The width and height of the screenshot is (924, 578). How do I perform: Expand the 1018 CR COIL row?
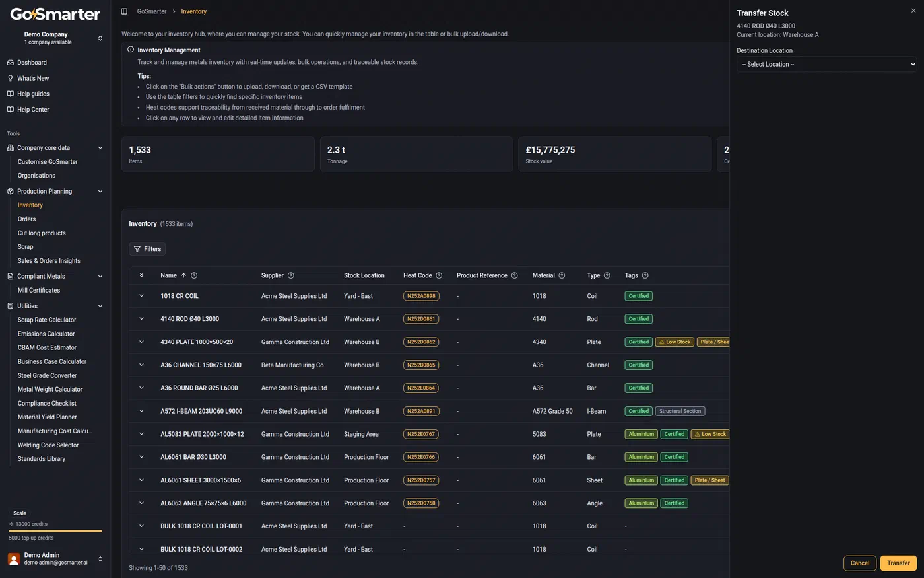click(x=141, y=296)
